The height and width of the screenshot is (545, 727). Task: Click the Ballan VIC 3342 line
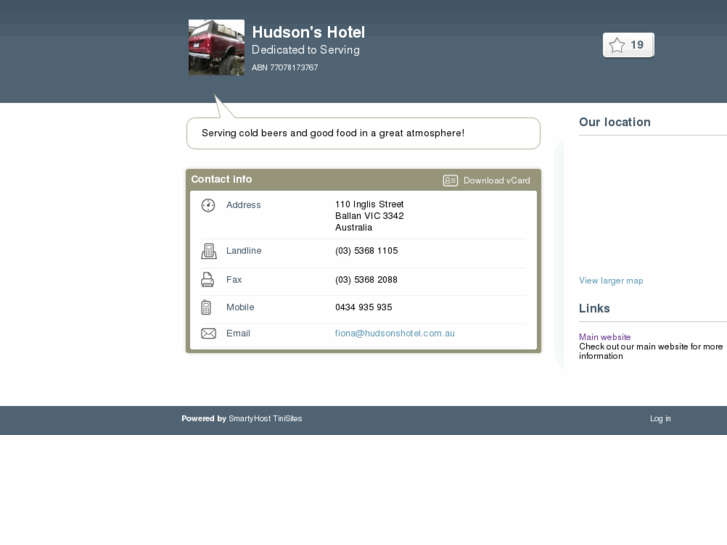[369, 216]
